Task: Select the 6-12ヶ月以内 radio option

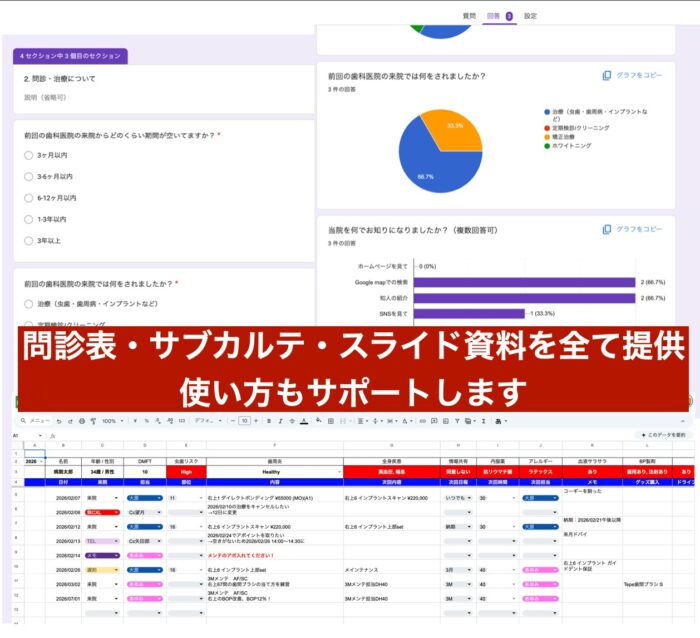Action: pos(29,198)
